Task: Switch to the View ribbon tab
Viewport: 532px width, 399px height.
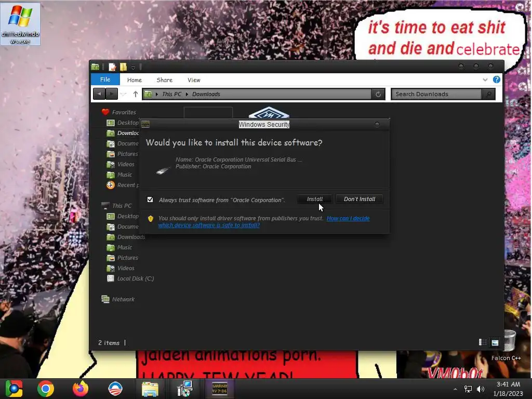Action: (x=194, y=80)
